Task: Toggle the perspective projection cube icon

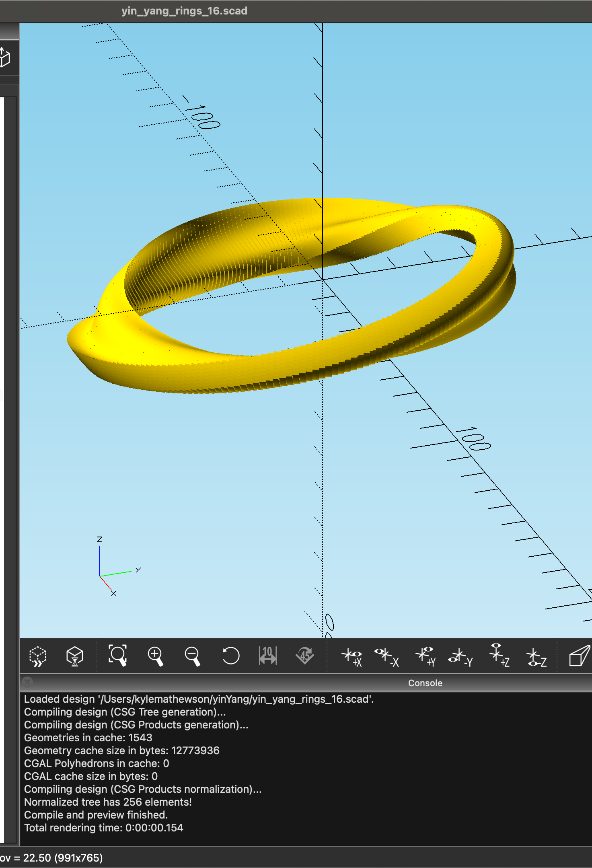Action: [579, 656]
